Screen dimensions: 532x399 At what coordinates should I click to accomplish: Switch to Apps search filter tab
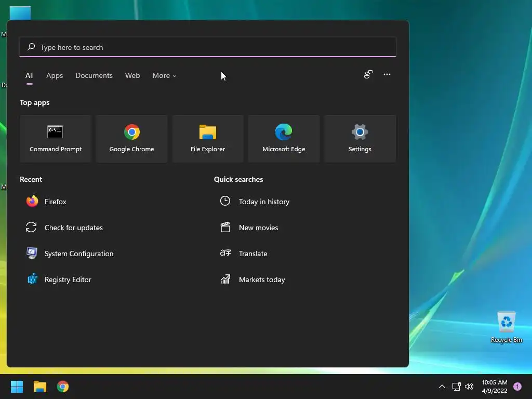click(55, 75)
